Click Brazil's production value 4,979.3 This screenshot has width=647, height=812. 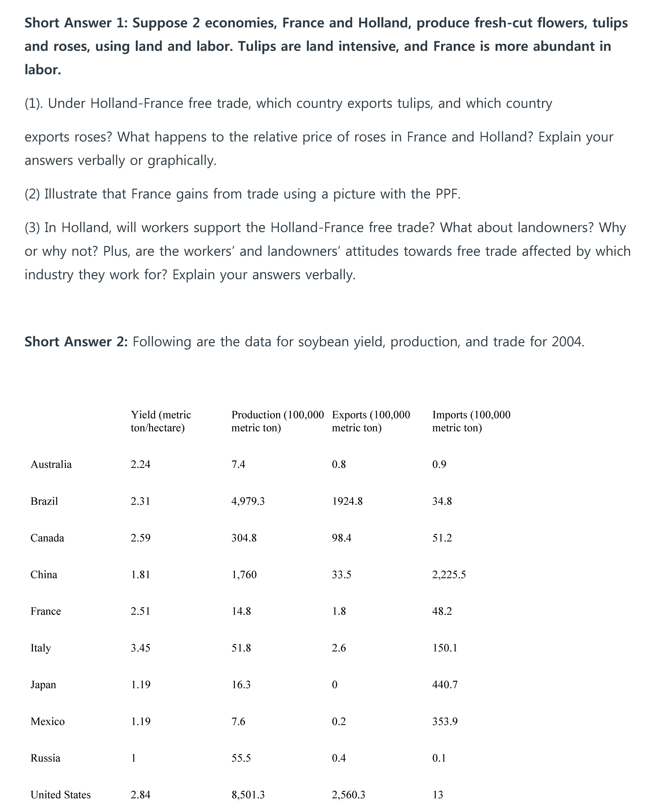pos(248,501)
